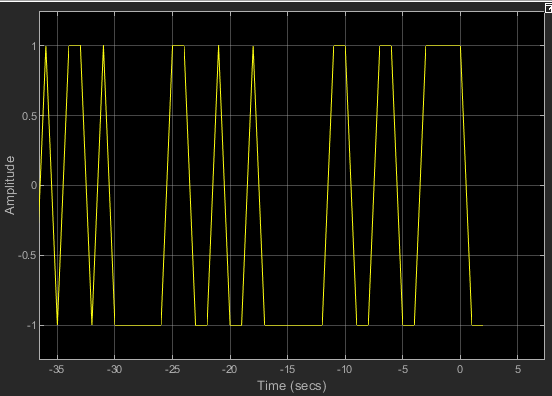Screen dimensions: 552x396
Task: Click the -35 tick label on time axis
Action: [x=56, y=369]
